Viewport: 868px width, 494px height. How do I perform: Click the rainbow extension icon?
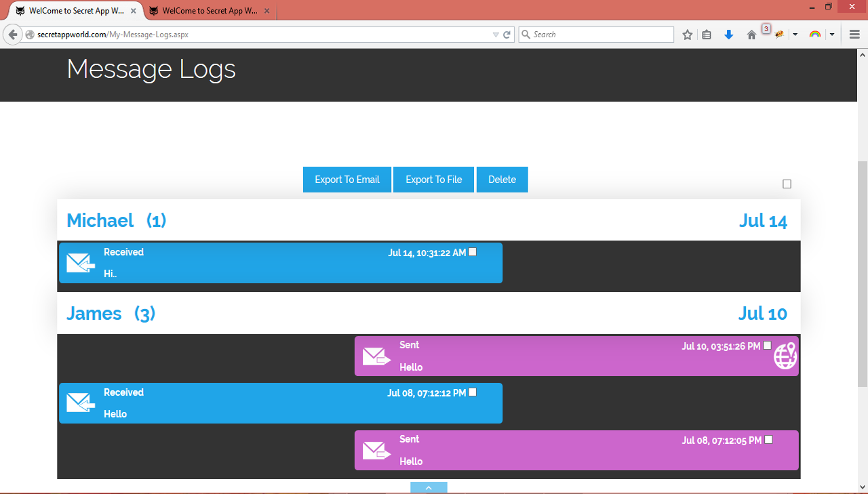[815, 35]
